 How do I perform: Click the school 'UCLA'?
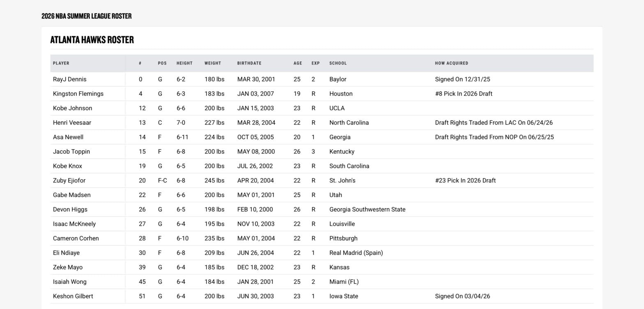337,108
